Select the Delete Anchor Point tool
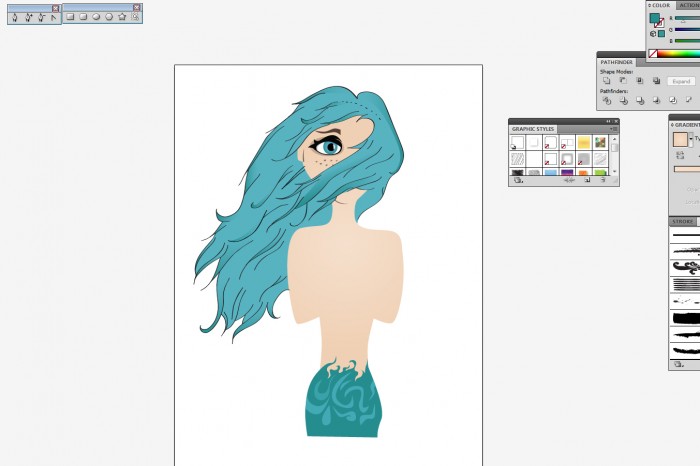Screen dimensions: 700x466 (41, 17)
